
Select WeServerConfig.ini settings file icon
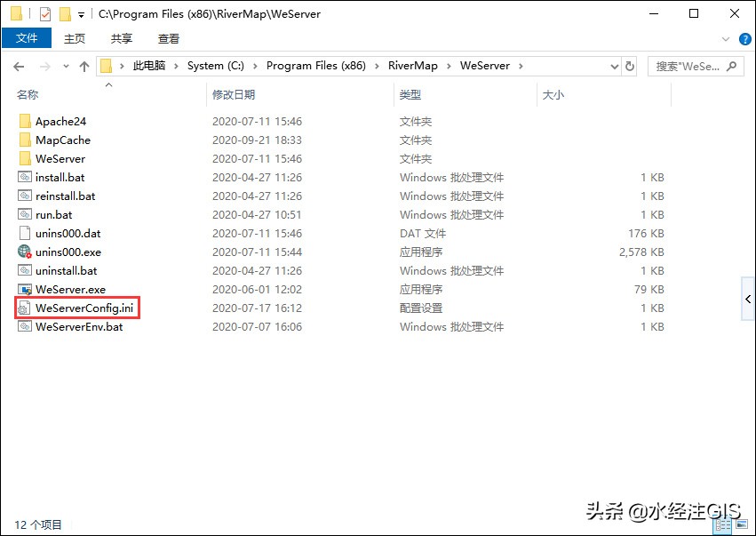[x=24, y=308]
